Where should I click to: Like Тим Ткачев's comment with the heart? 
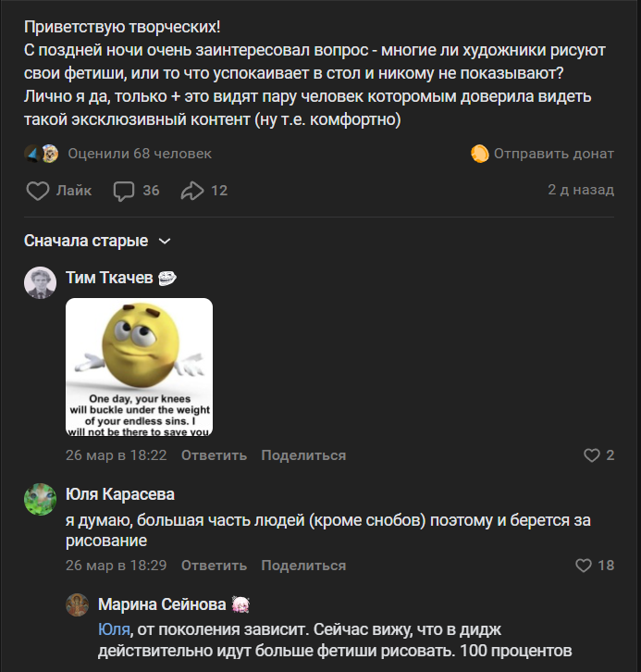[x=592, y=455]
